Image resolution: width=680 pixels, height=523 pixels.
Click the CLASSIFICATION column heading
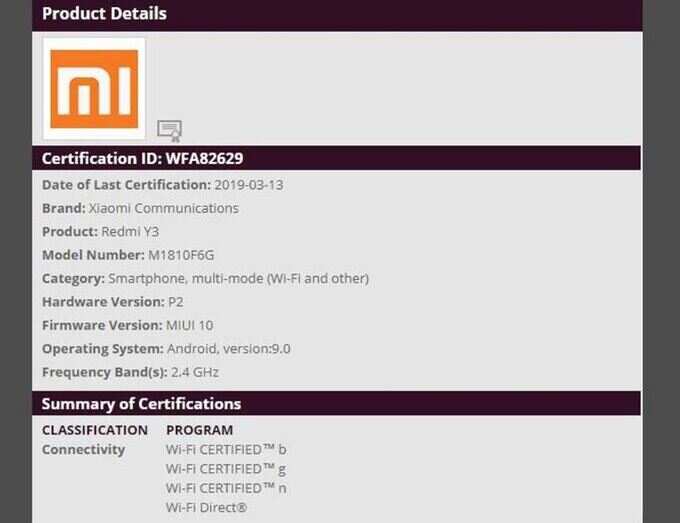(95, 430)
